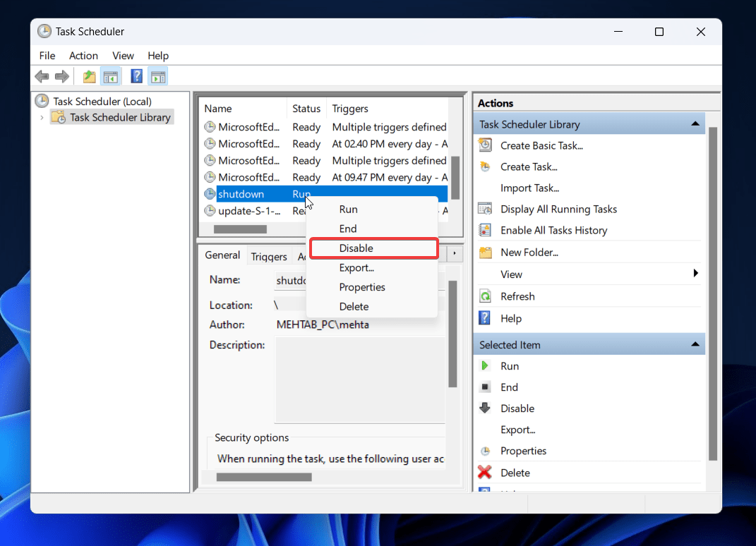This screenshot has width=756, height=546.
Task: Collapse the Task Scheduler Library actions section
Action: click(695, 124)
